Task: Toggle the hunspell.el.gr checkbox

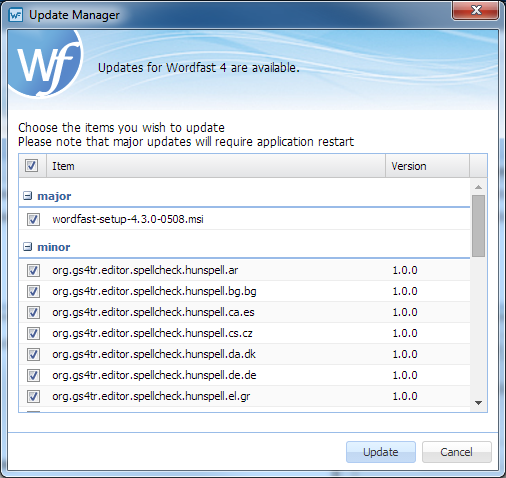Action: [x=33, y=396]
